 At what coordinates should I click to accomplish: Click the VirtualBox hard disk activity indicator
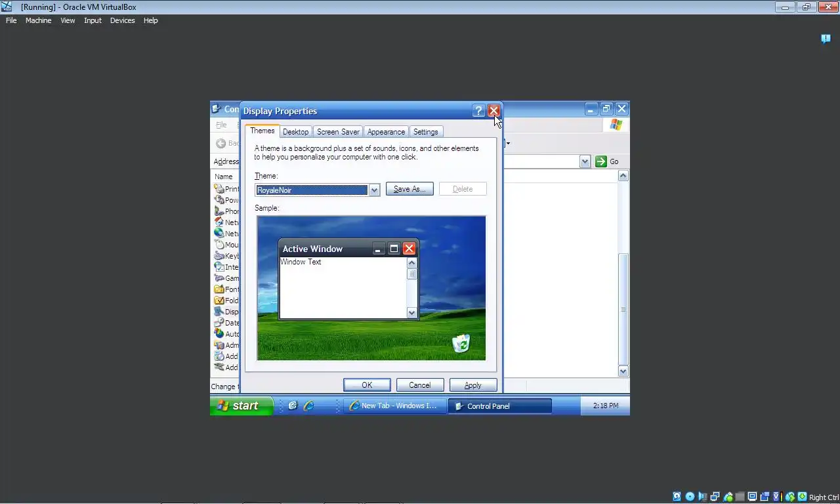[x=677, y=497]
